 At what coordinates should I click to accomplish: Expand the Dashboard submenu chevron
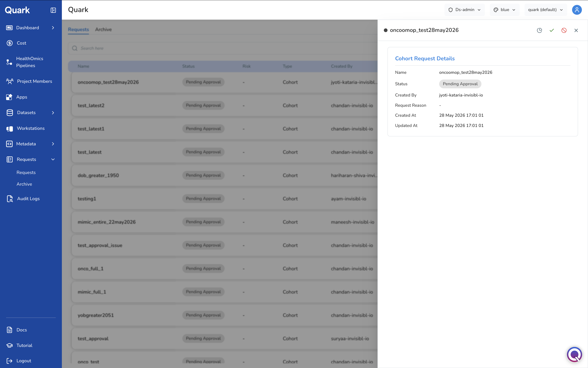pos(53,28)
